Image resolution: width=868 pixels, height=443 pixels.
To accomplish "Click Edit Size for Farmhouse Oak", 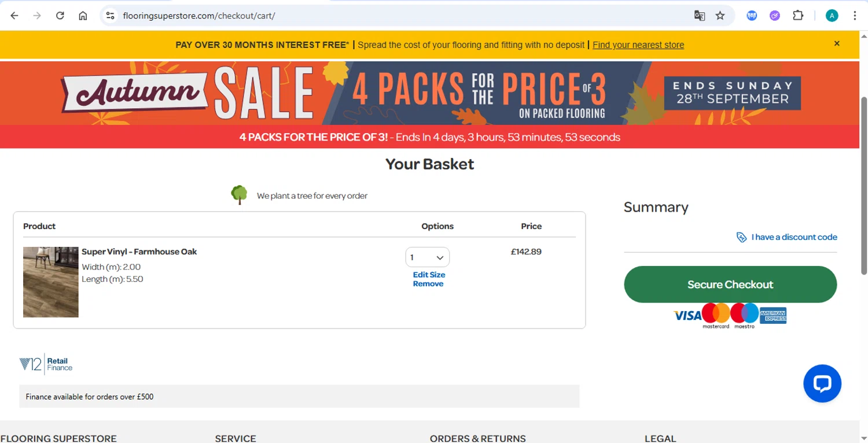I will coord(429,275).
